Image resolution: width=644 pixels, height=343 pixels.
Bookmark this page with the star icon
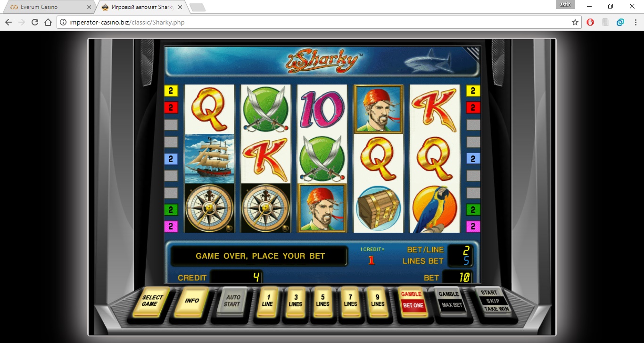575,22
